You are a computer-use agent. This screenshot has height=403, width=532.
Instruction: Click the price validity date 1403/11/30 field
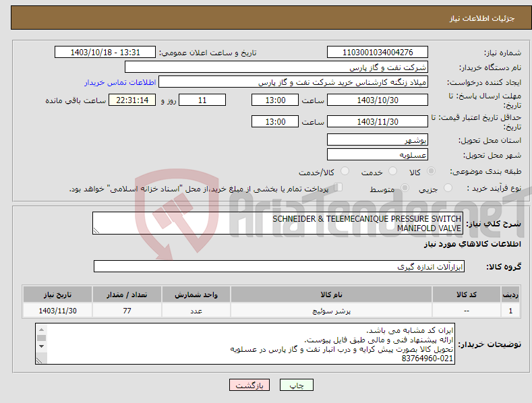378,121
